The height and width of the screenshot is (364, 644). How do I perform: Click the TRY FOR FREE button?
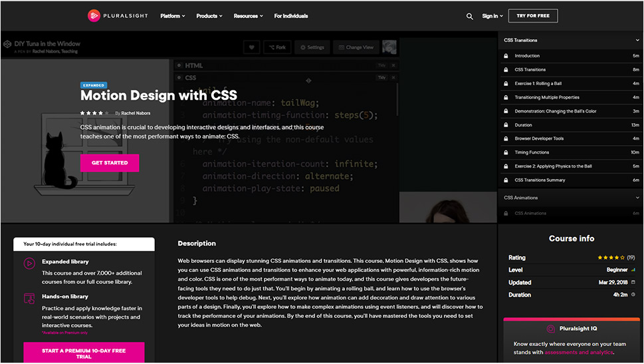(533, 15)
